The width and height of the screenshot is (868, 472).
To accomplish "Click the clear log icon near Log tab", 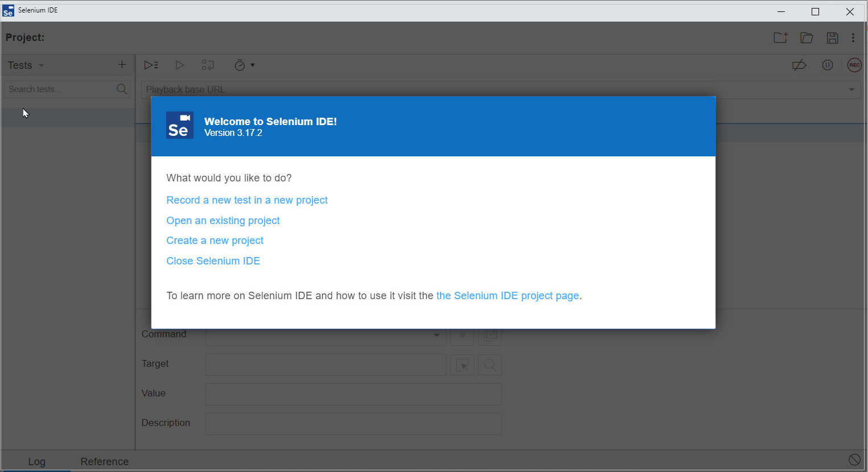I will pyautogui.click(x=854, y=459).
